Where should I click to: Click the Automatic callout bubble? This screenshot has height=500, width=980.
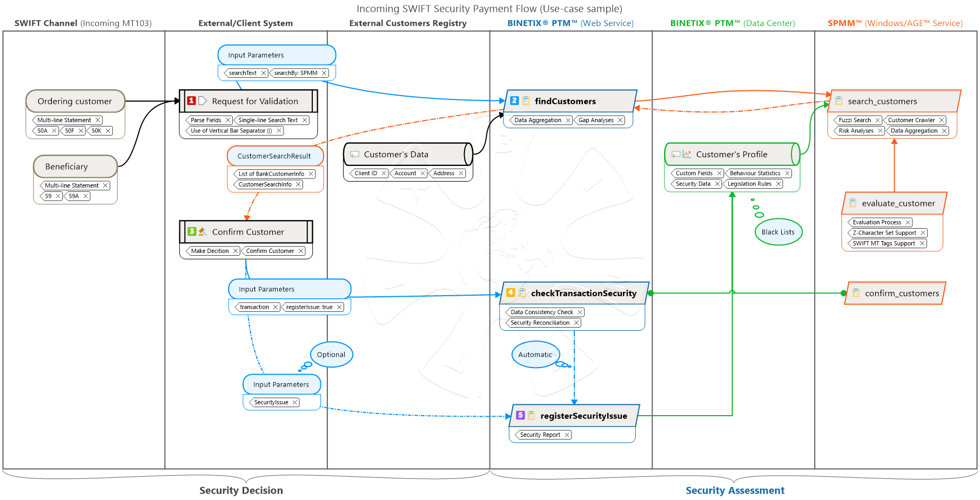[535, 355]
